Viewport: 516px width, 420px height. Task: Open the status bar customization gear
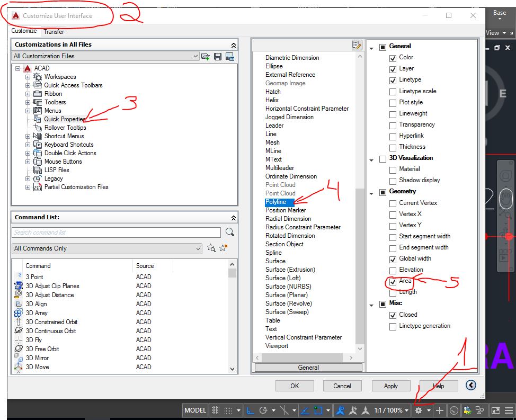418,410
